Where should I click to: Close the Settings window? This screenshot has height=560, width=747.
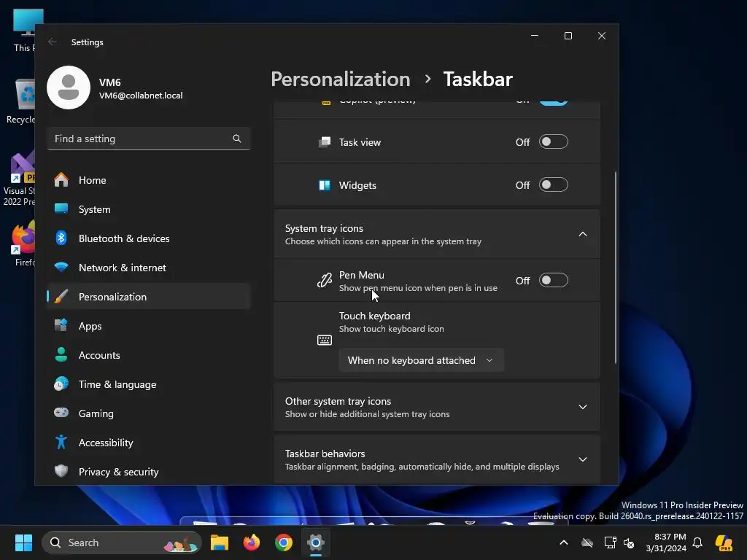click(x=602, y=36)
